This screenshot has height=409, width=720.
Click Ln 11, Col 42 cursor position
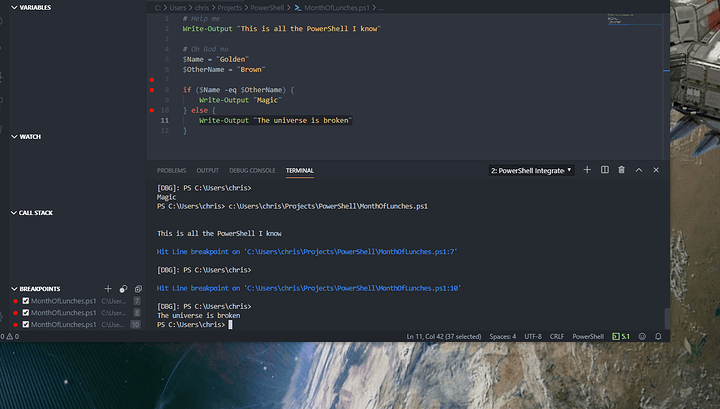[444, 336]
